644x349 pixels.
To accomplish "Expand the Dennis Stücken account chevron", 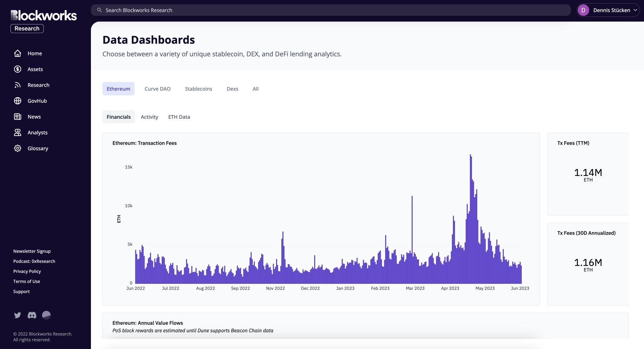I will 635,10.
